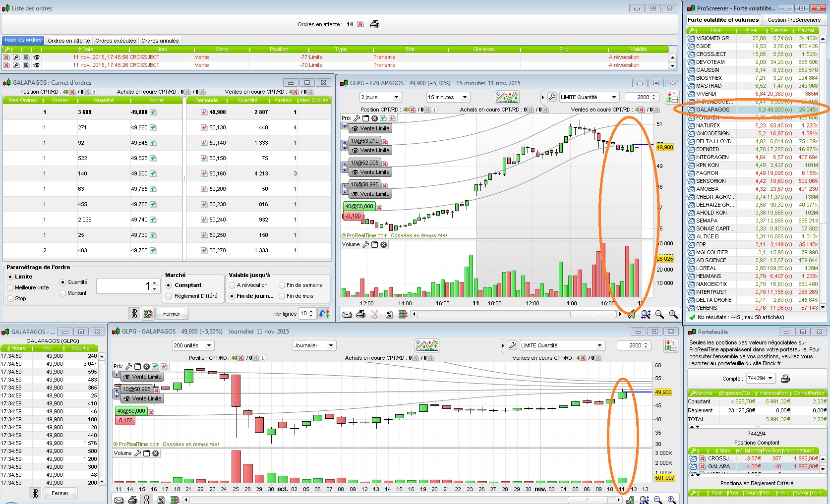
Task: Click envelope icon below the 15 minutes chart
Action: [347, 314]
